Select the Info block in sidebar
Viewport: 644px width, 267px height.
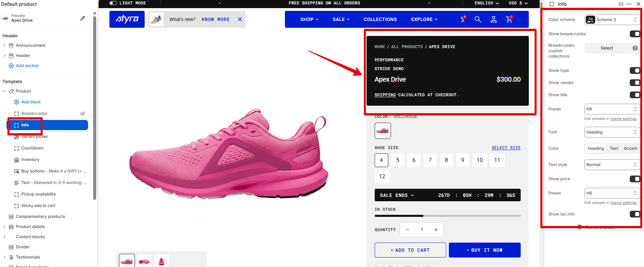tap(47, 125)
